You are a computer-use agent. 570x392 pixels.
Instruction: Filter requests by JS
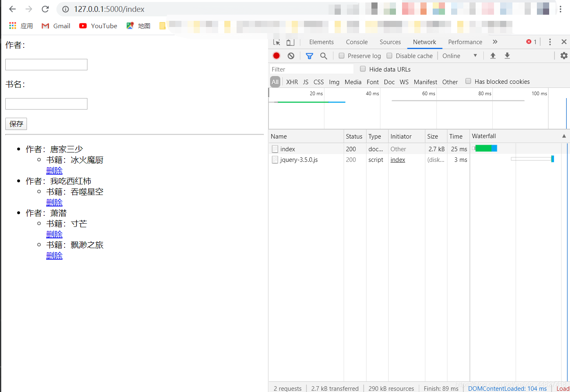[306, 82]
